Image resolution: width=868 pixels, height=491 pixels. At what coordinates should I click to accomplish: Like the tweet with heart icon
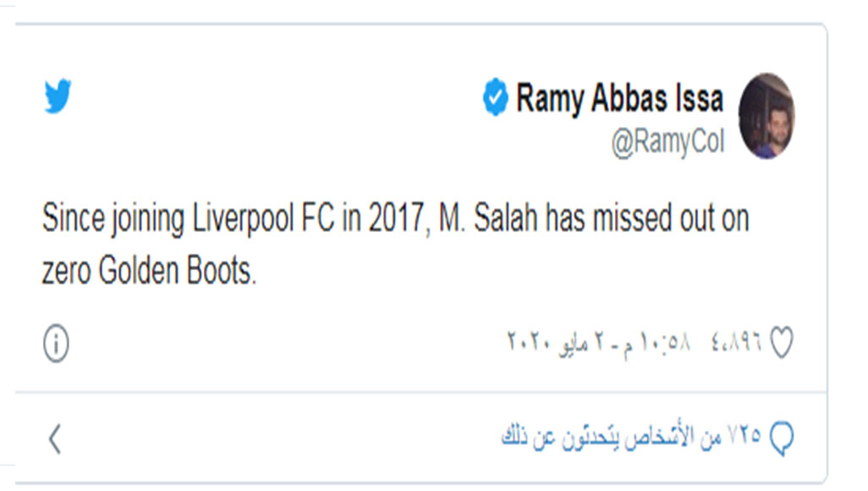pyautogui.click(x=782, y=343)
